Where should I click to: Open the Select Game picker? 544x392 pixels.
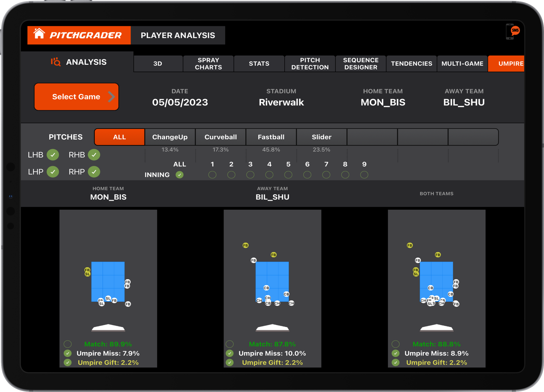tap(76, 97)
